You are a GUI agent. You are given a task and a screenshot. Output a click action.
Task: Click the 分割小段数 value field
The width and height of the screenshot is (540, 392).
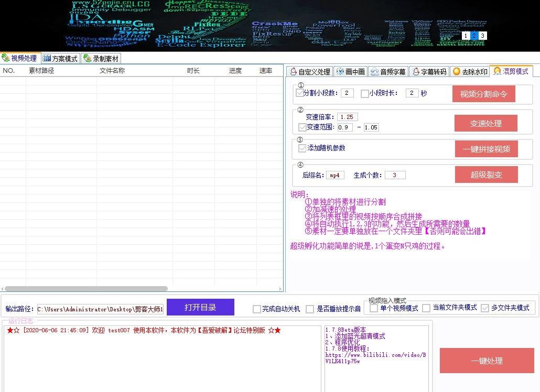tap(347, 93)
